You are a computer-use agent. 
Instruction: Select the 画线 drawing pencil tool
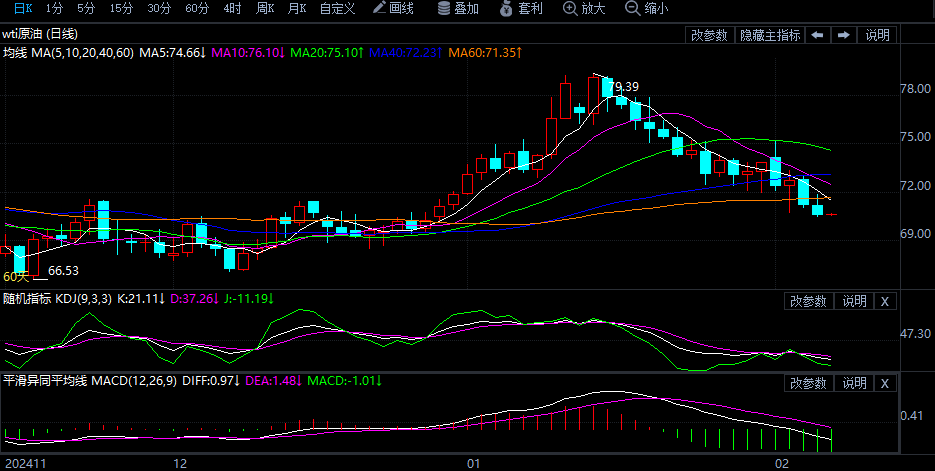[x=393, y=9]
